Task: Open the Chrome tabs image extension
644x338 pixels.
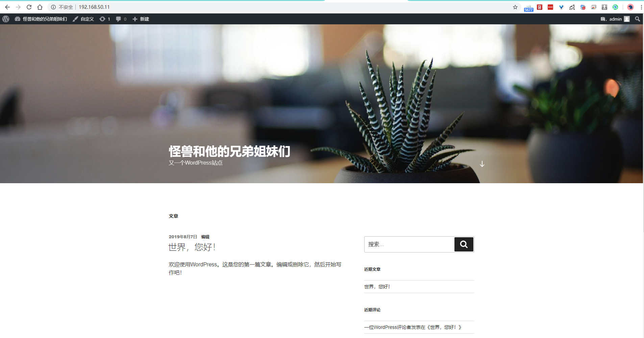Action: (594, 7)
